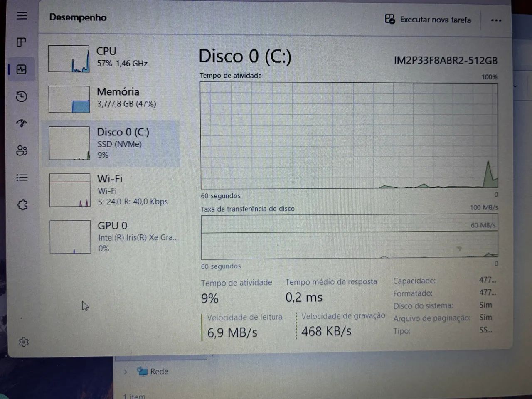The image size is (532, 399).
Task: Open the Details list icon
Action: [x=22, y=177]
